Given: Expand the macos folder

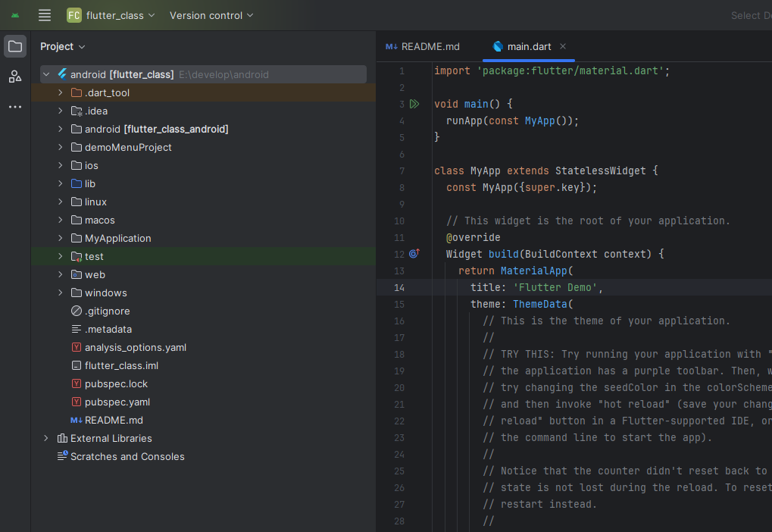Looking at the screenshot, I should [x=60, y=221].
